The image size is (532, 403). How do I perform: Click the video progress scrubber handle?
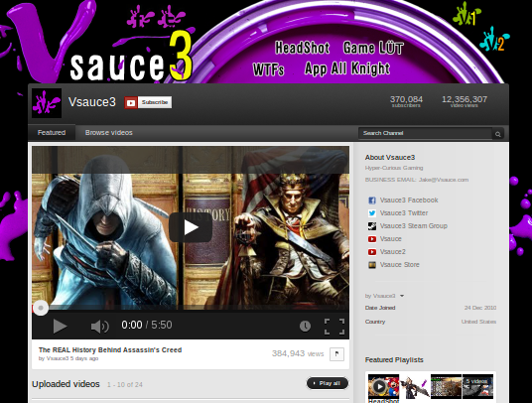(41, 308)
